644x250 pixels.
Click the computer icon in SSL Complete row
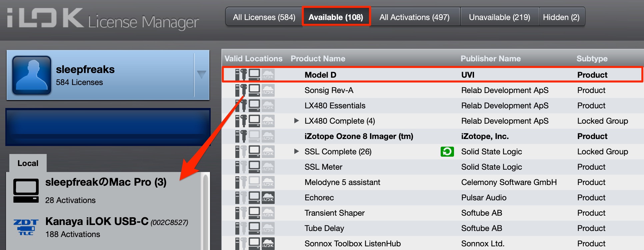[x=254, y=151]
